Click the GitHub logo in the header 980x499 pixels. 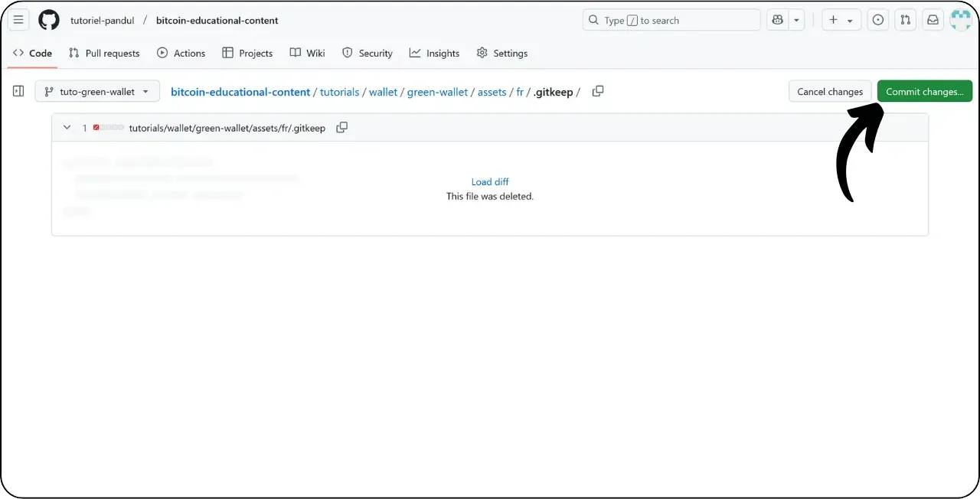point(48,19)
